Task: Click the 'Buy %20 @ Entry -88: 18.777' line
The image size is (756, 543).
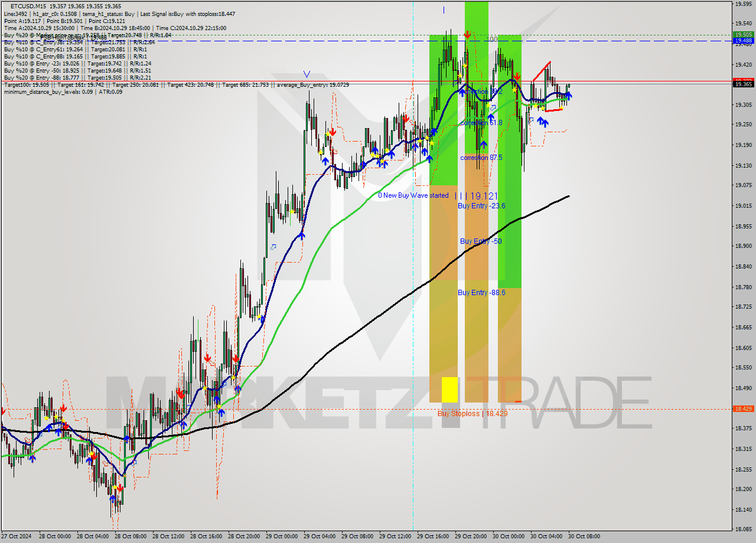Action: tap(77, 77)
